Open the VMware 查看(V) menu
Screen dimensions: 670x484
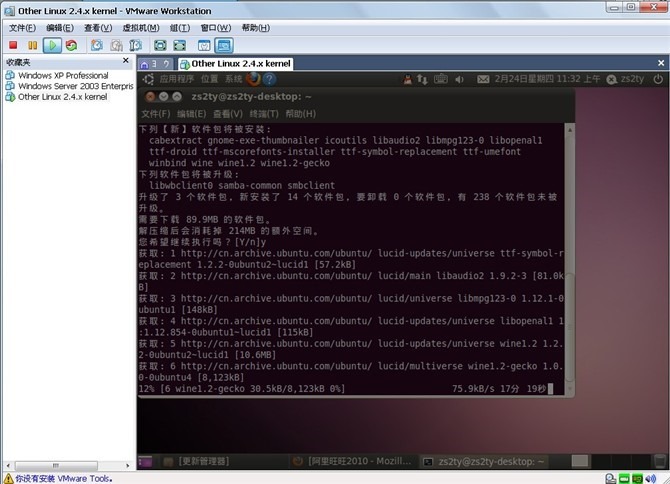click(x=98, y=28)
